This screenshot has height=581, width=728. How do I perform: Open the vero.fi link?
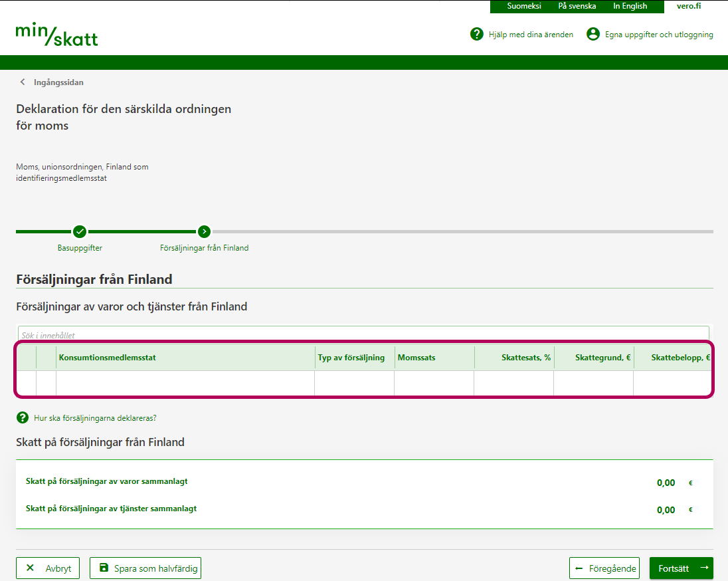tap(688, 6)
